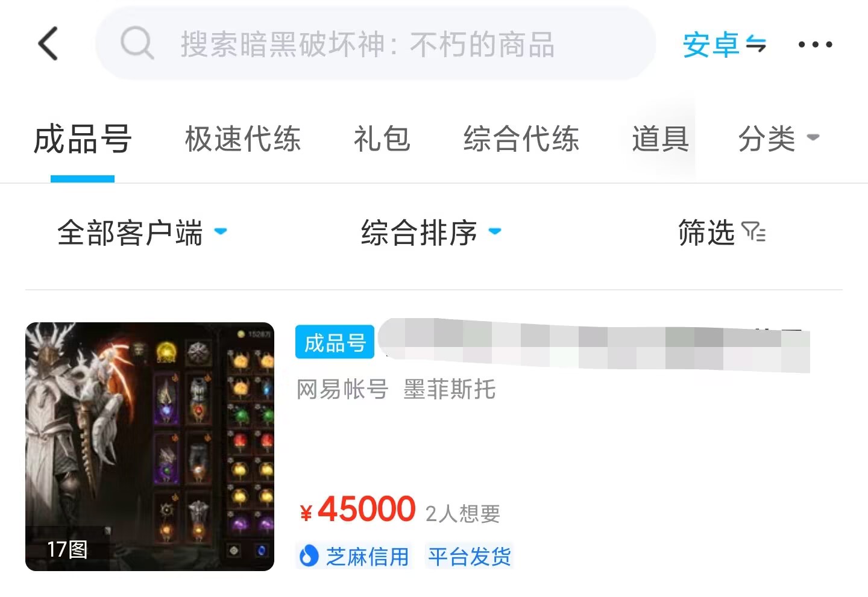The image size is (868, 597).
Task: Click the 筛选 filter button
Action: (722, 233)
